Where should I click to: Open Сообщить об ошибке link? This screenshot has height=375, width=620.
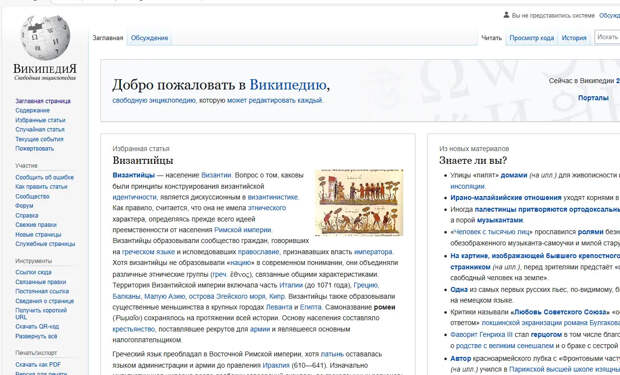pyautogui.click(x=44, y=177)
